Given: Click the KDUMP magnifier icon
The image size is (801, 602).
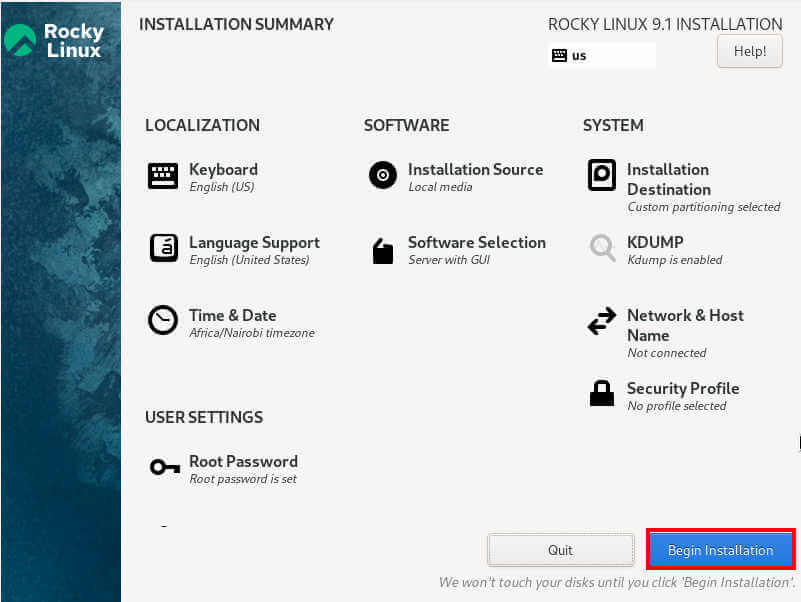Looking at the screenshot, I should point(601,247).
